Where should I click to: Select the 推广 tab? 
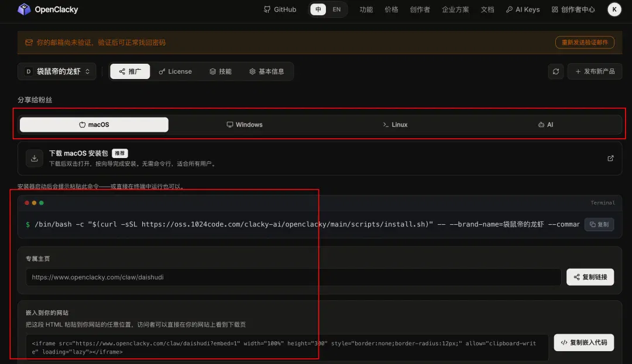[130, 71]
